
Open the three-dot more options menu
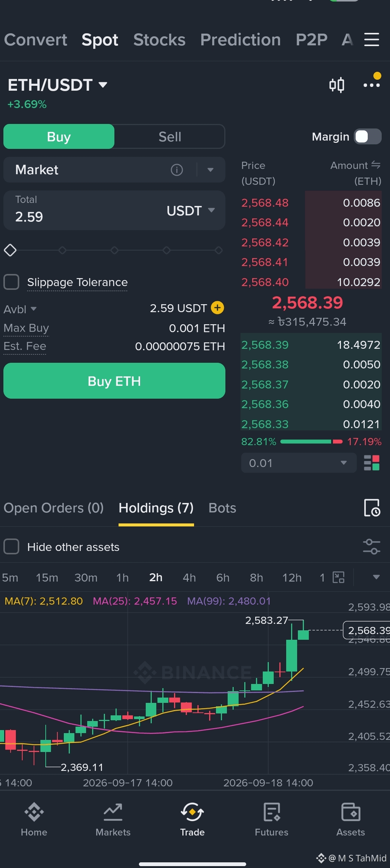[372, 85]
